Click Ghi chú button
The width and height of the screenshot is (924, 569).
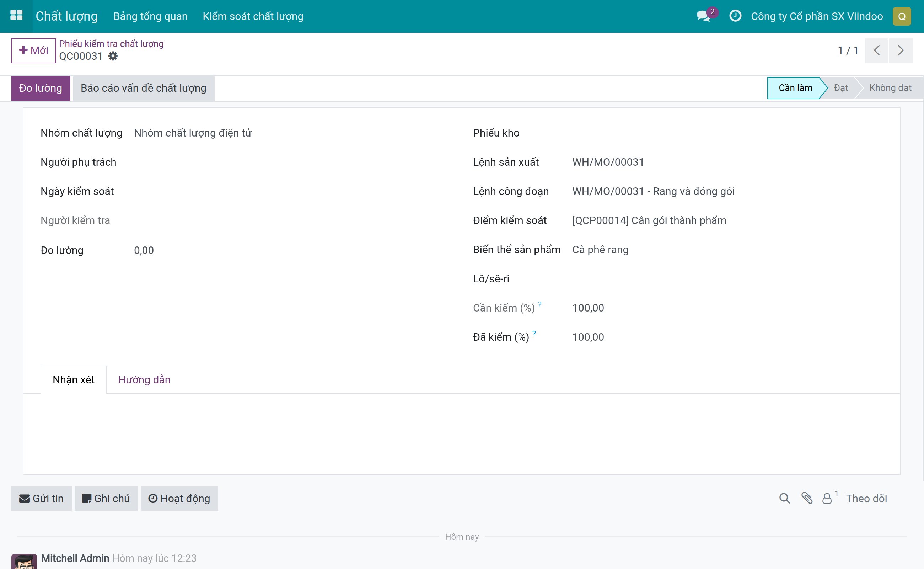tap(106, 498)
